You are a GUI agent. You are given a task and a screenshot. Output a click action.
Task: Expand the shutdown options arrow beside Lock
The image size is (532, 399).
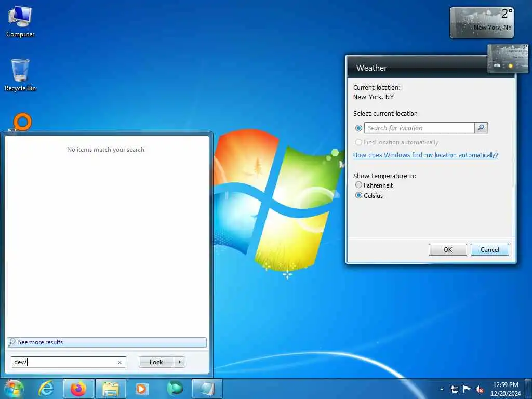click(179, 362)
